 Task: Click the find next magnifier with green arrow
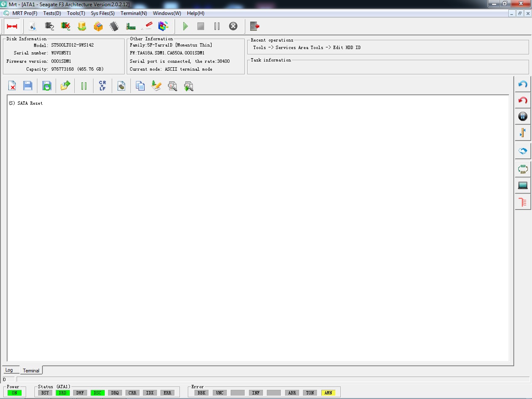(x=189, y=86)
